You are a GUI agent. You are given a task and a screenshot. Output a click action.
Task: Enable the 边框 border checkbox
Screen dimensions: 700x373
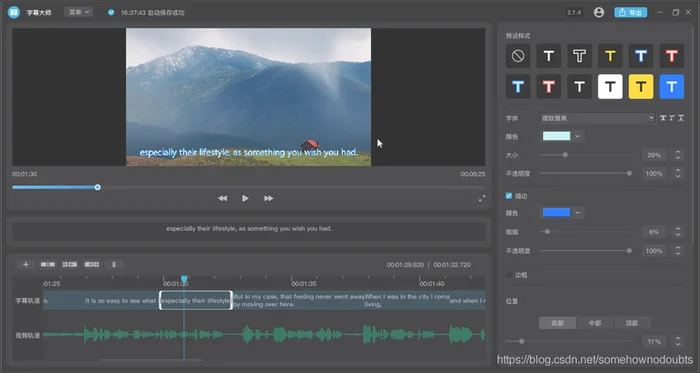[x=509, y=275]
